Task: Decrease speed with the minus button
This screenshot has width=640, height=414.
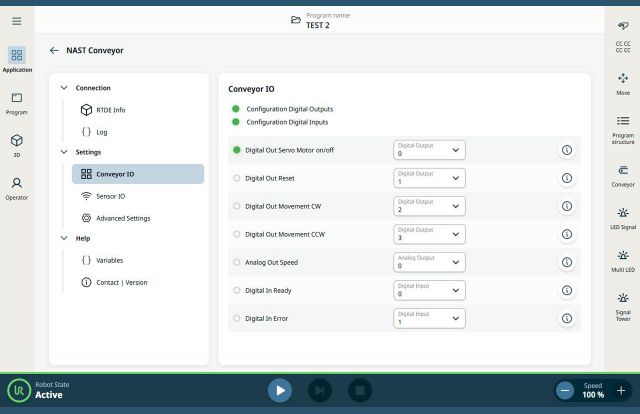Action: [x=565, y=390]
